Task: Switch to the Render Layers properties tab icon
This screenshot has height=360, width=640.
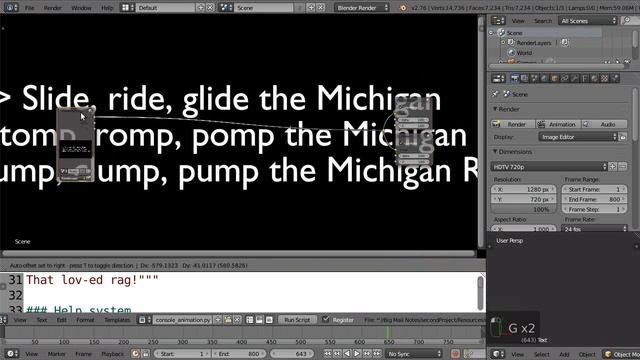Action: tap(524, 78)
